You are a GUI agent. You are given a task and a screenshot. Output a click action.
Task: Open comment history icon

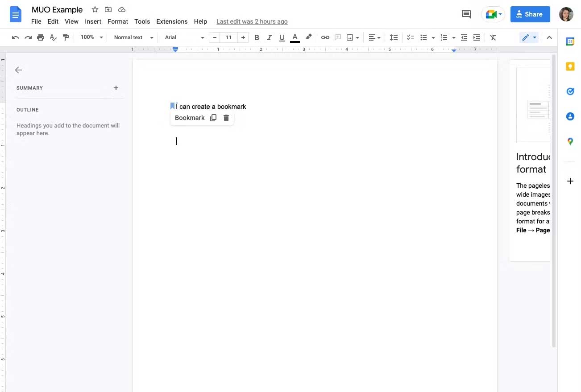[x=466, y=14]
